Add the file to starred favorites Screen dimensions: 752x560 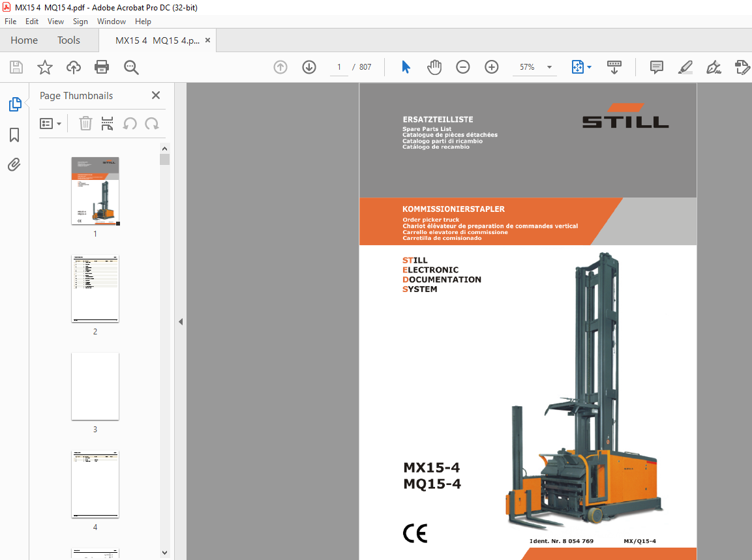(x=44, y=67)
